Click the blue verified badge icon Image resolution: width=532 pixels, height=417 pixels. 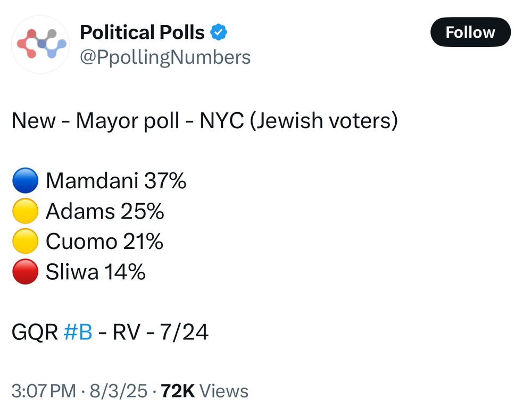219,32
